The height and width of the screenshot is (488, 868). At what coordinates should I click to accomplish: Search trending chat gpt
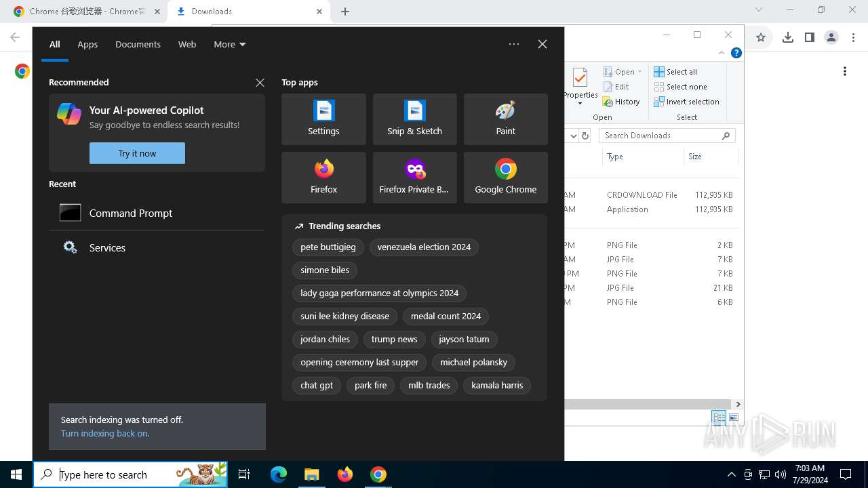[317, 386]
